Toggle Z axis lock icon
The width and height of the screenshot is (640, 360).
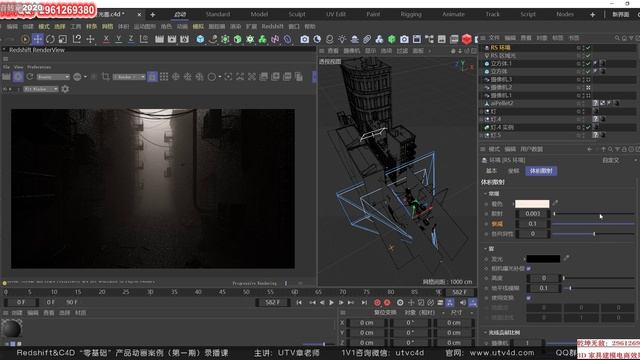[131, 39]
